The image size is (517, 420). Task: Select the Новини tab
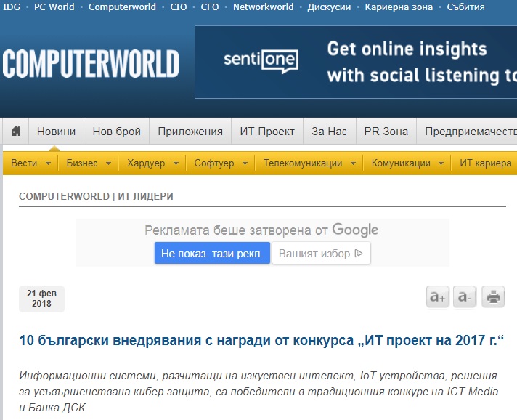point(56,132)
